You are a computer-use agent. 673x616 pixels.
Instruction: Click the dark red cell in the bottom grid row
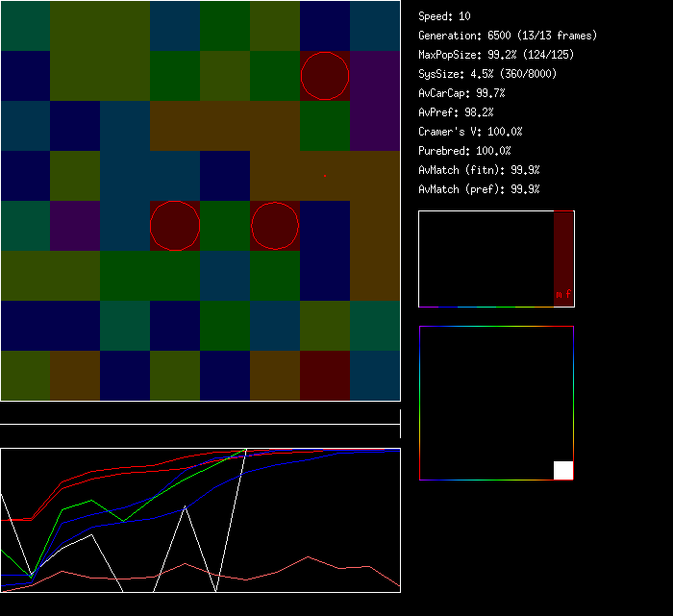point(325,376)
